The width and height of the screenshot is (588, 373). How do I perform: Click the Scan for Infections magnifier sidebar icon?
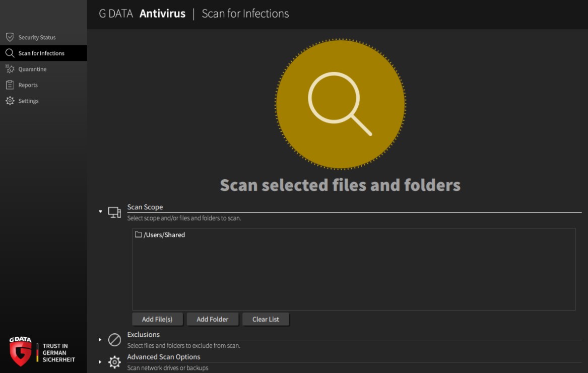pyautogui.click(x=10, y=53)
